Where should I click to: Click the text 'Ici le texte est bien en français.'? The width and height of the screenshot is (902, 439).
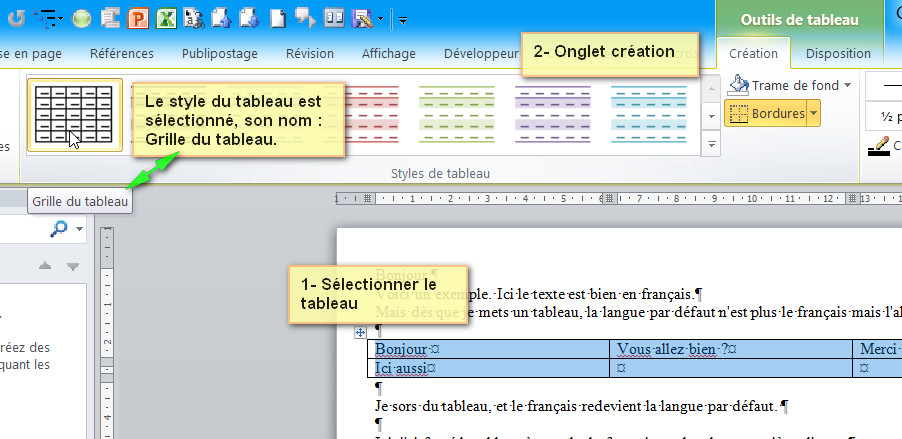coord(597,295)
